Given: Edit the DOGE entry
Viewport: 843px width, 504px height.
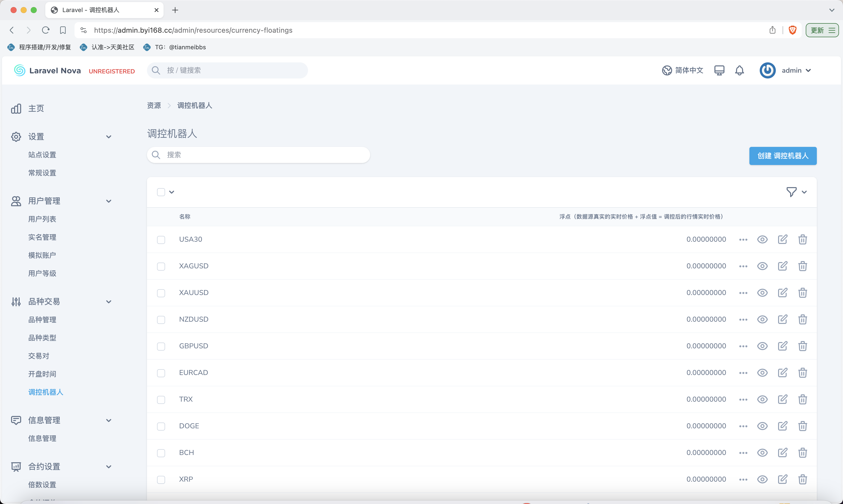Looking at the screenshot, I should (x=783, y=426).
